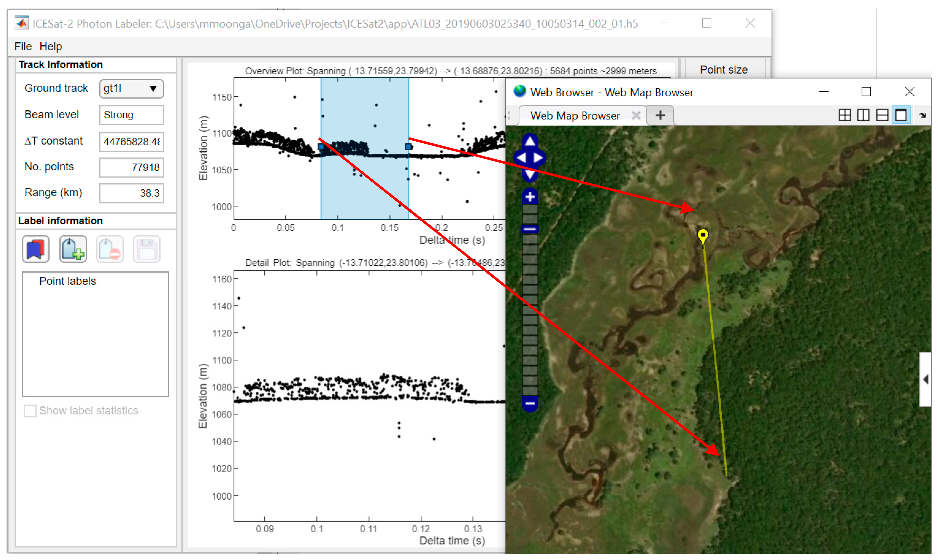Image resolution: width=938 pixels, height=560 pixels.
Task: Click the add label tag icon
Action: click(73, 249)
